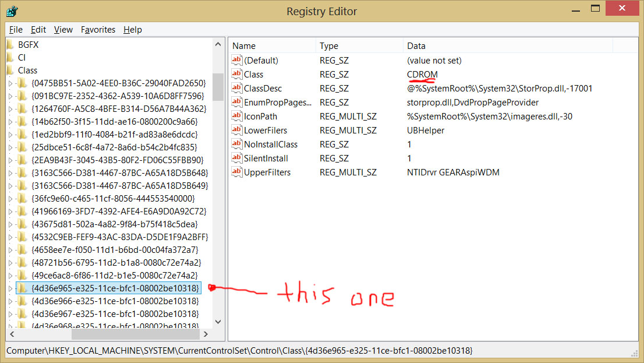
Task: Expand key {3163C566-D381-4467-87BC-A65A18D5B649}
Action: pos(10,186)
